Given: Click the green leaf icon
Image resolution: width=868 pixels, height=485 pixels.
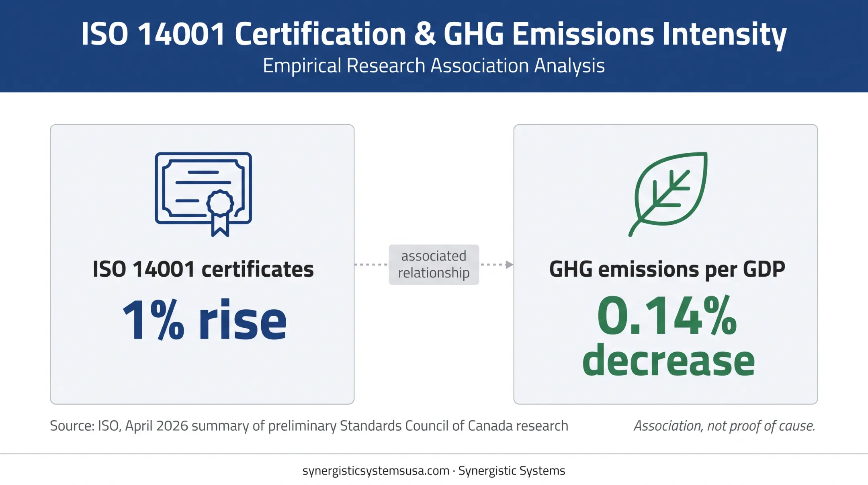Looking at the screenshot, I should pos(668,194).
